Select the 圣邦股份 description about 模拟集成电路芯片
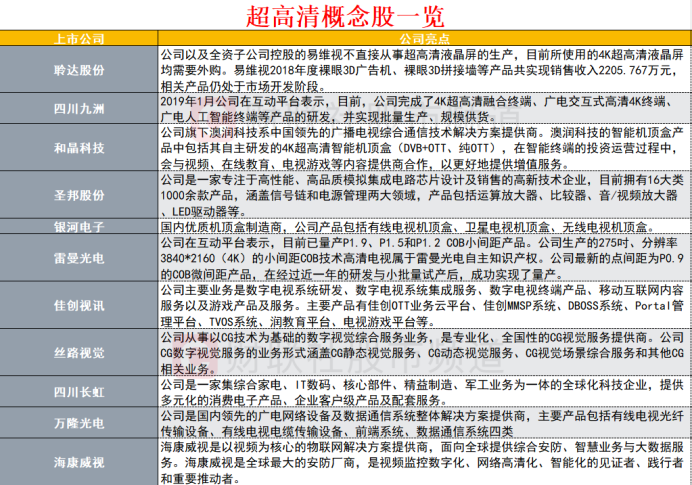Image resolution: width=692 pixels, height=485 pixels. 422,196
